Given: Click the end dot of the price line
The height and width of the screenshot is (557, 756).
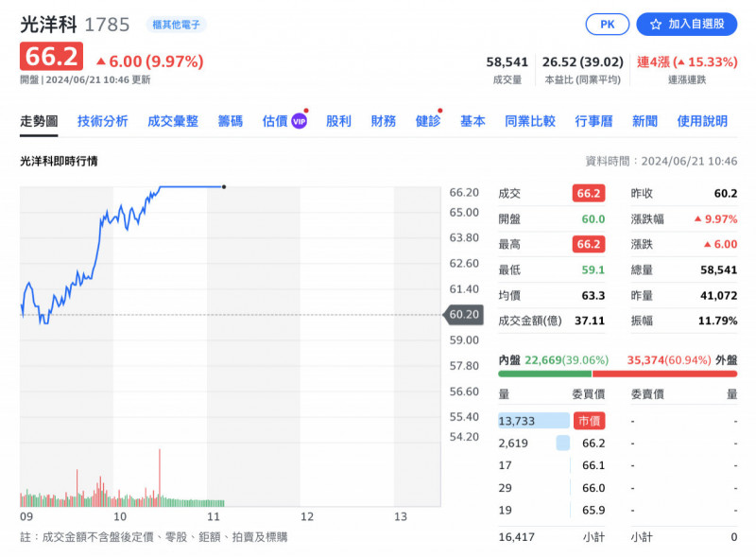Looking at the screenshot, I should pyautogui.click(x=224, y=187).
